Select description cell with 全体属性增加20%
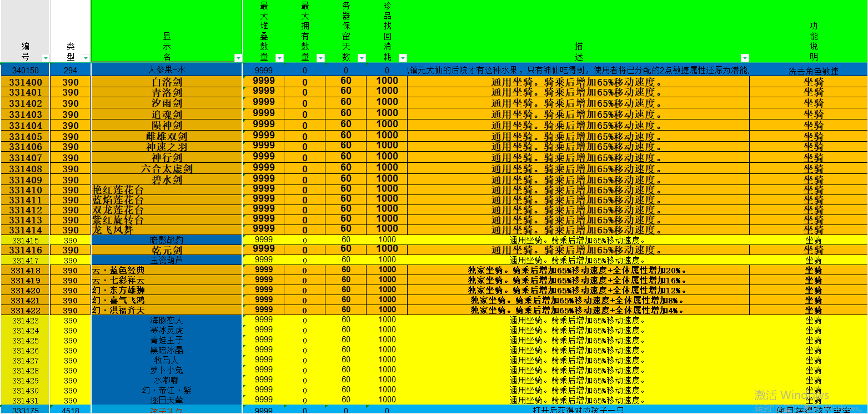This screenshot has height=414, width=868. coord(578,270)
